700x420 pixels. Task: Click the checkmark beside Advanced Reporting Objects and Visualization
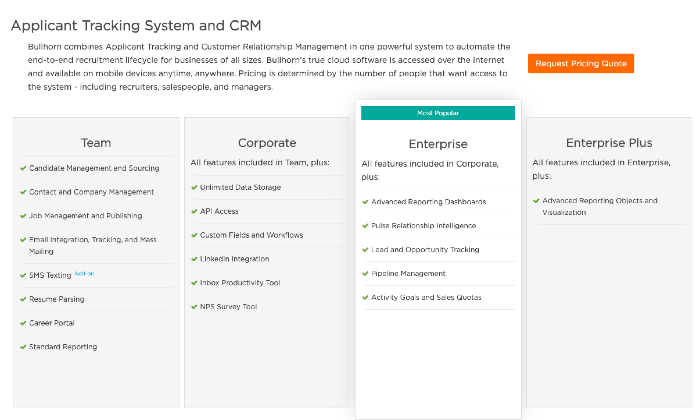click(x=537, y=201)
